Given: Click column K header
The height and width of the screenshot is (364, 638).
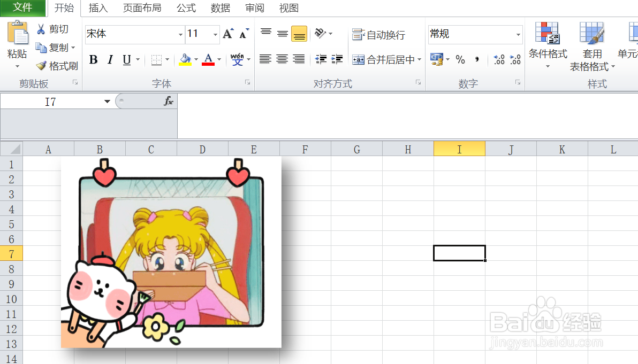Looking at the screenshot, I should coord(562,149).
